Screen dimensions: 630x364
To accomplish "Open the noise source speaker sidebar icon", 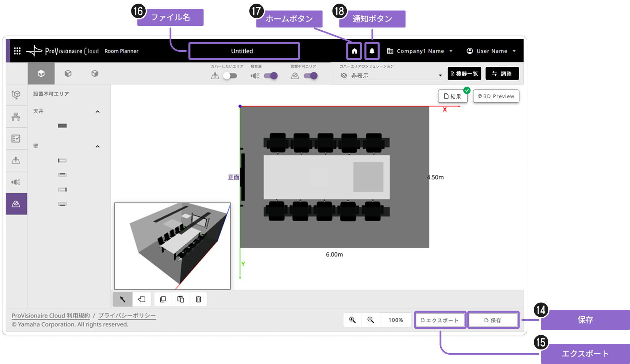I will 16,182.
